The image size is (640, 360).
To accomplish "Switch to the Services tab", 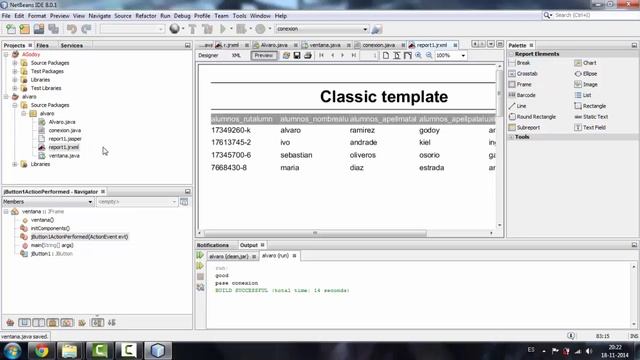I will (72, 45).
